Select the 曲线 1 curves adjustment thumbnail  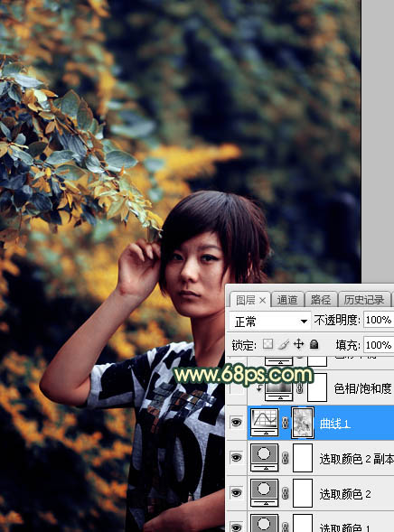pos(265,423)
